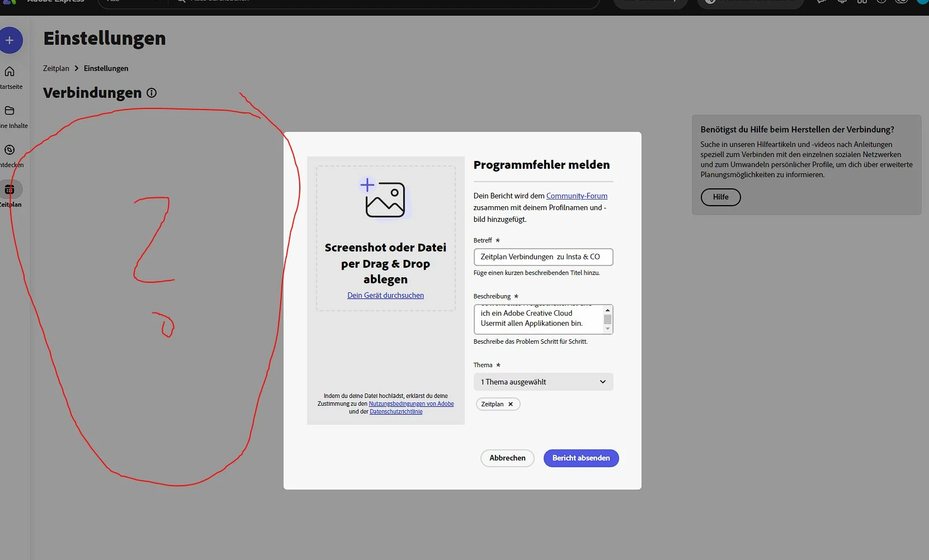
Task: Click the Zeitplan breadcrumb link
Action: point(56,68)
